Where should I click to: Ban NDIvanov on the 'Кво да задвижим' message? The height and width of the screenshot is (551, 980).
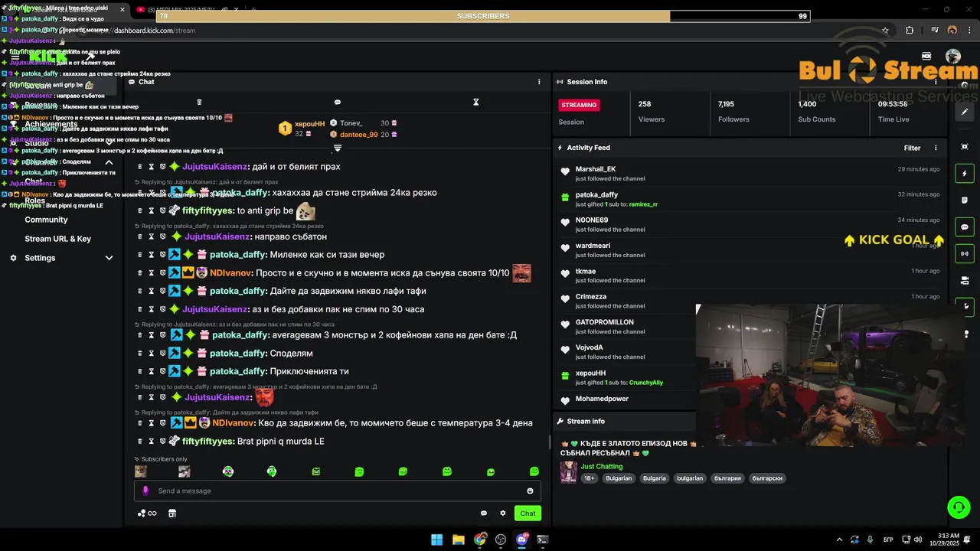[162, 423]
